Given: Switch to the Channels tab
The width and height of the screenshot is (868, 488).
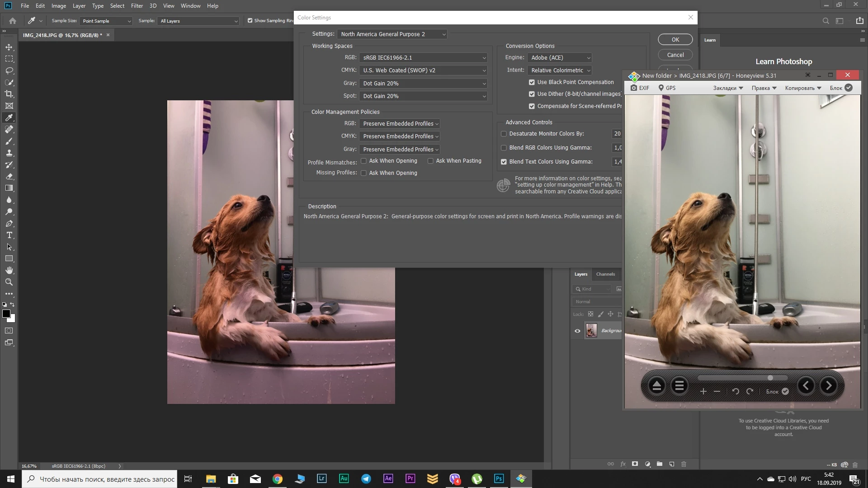Looking at the screenshot, I should tap(605, 274).
